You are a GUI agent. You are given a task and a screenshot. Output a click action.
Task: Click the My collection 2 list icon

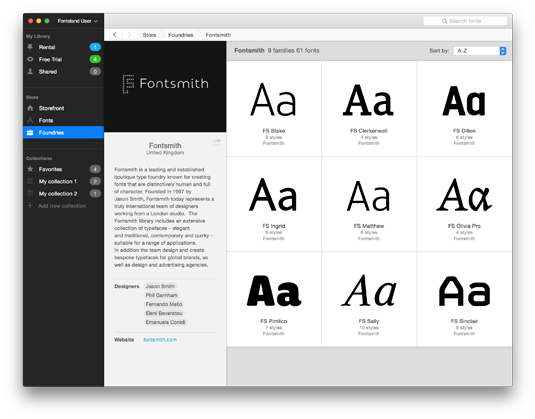(x=30, y=193)
